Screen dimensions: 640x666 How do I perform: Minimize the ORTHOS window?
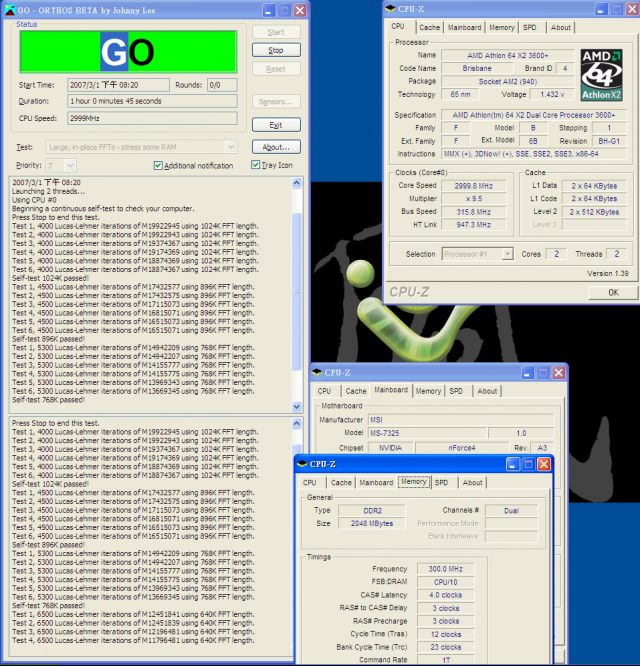point(268,10)
